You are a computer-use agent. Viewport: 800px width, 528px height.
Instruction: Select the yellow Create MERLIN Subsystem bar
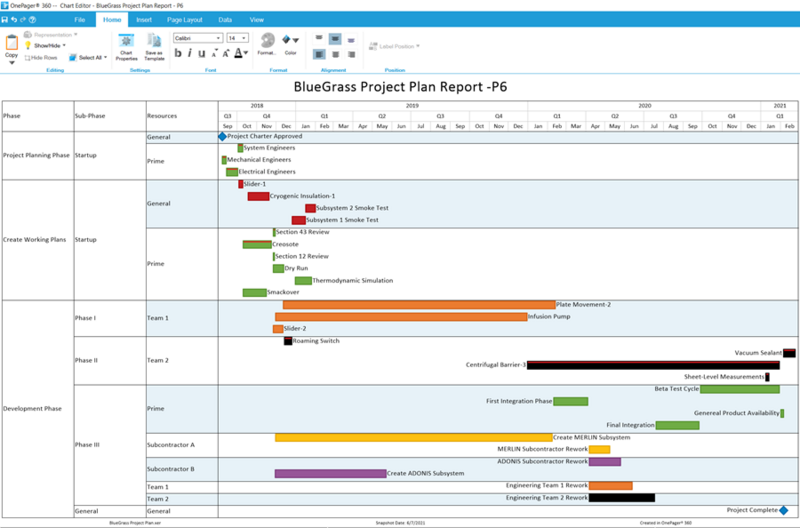pyautogui.click(x=414, y=437)
